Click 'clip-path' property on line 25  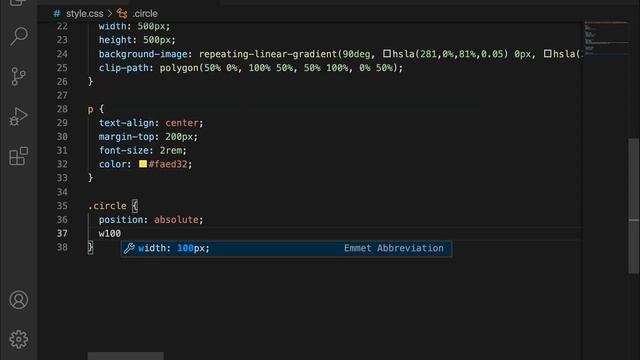(x=124, y=68)
